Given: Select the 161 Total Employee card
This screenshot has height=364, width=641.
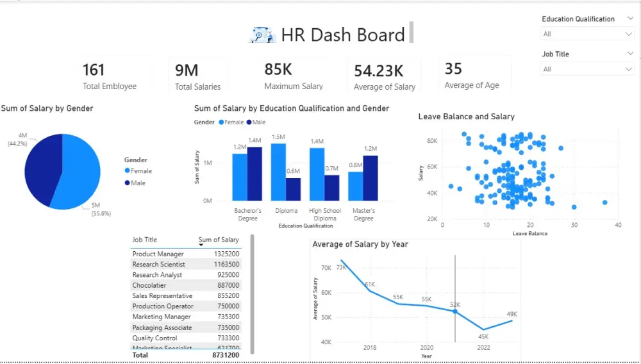Looking at the screenshot, I should pos(115,76).
